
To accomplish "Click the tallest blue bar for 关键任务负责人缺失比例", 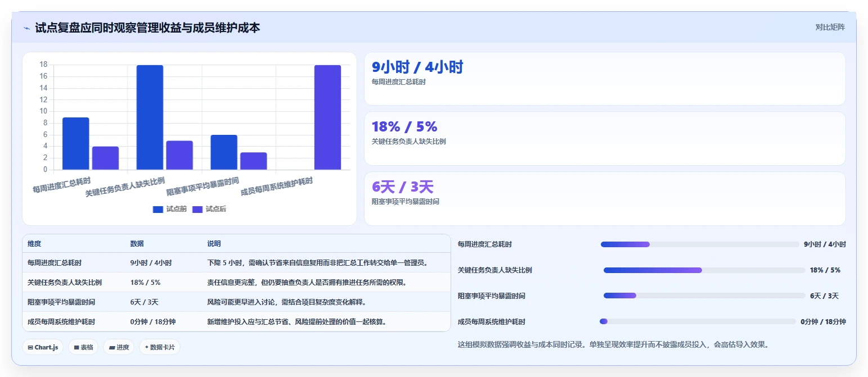I will point(150,117).
